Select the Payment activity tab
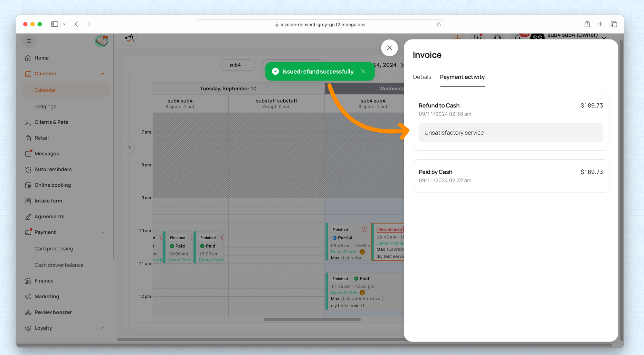Screen dimensions: 644x355 [x=462, y=77]
